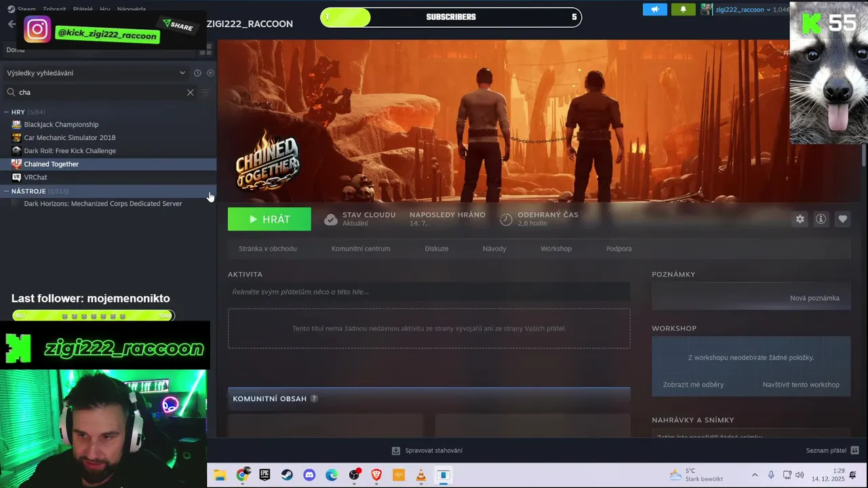The image size is (868, 488).
Task: Select Blackjack Championship in library
Action: point(61,125)
